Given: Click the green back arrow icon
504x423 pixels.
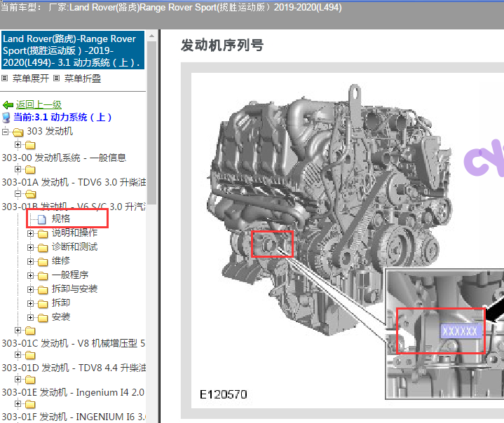Looking at the screenshot, I should click(8, 105).
